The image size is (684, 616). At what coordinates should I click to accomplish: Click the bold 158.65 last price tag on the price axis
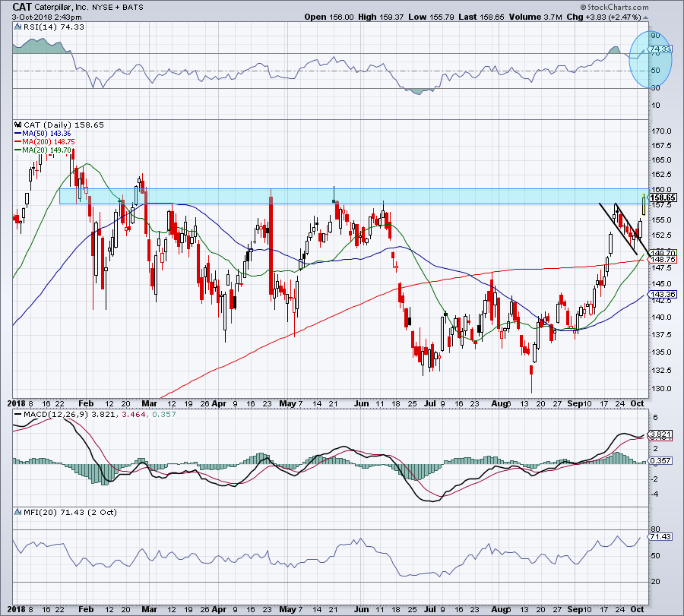(x=663, y=198)
